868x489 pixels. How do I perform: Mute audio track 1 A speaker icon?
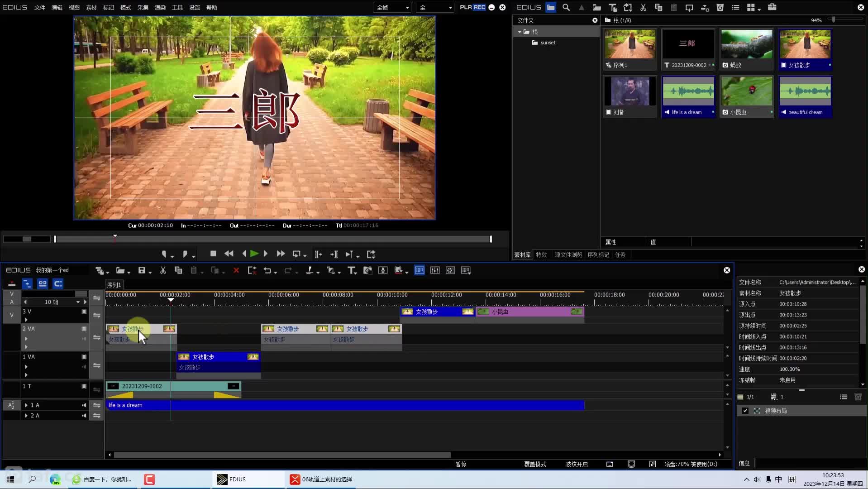[x=84, y=405]
